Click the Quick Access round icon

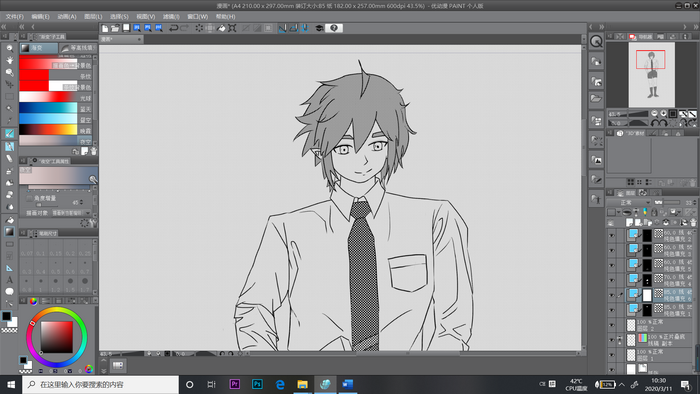596,41
